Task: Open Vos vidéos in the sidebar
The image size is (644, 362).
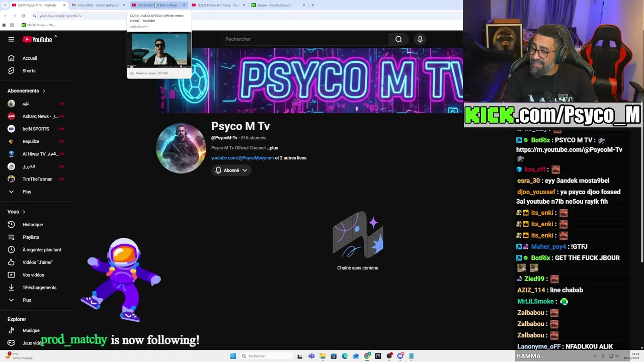Action: 33,275
